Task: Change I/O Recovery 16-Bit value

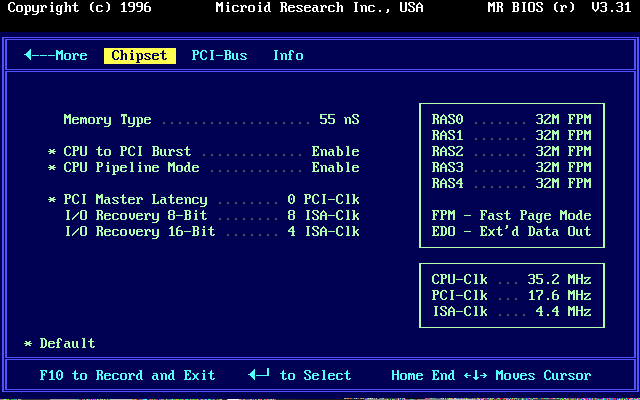Action: (x=323, y=232)
